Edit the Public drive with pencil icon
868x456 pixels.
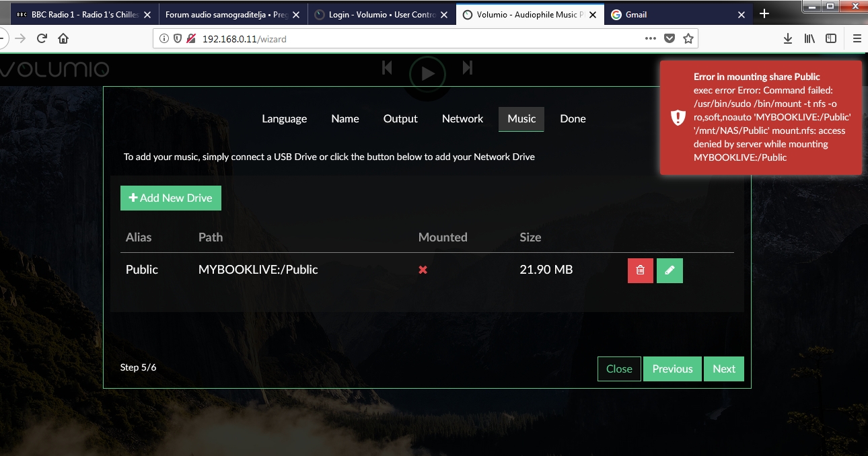pyautogui.click(x=670, y=270)
